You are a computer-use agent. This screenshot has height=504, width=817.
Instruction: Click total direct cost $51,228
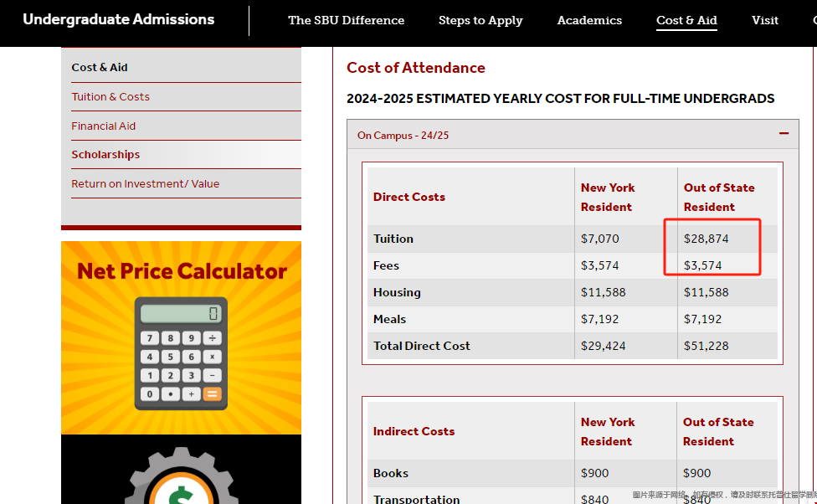point(706,346)
